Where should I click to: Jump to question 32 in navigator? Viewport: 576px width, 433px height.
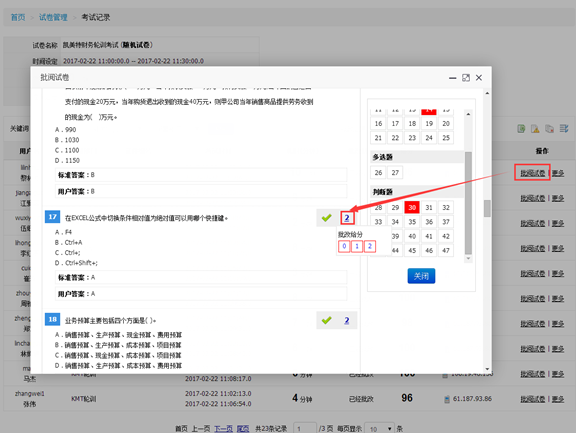point(446,208)
